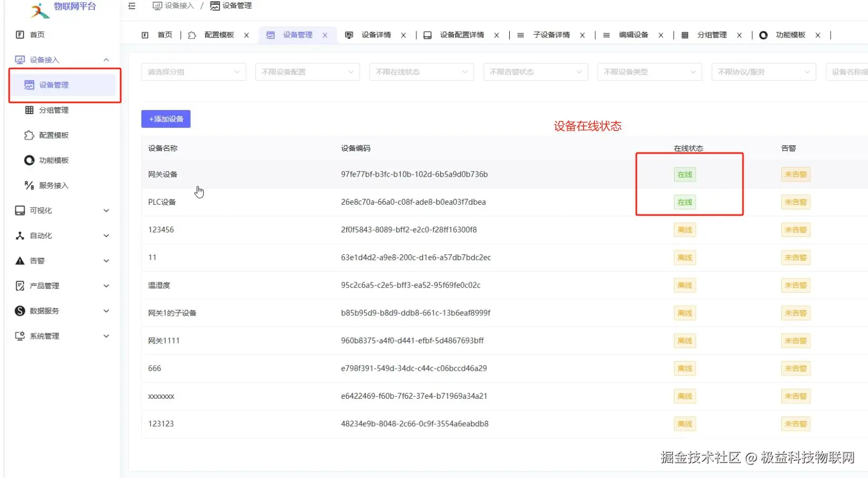This screenshot has width=868, height=478.
Task: Select 设备管理 in the sidebar
Action: pyautogui.click(x=64, y=85)
